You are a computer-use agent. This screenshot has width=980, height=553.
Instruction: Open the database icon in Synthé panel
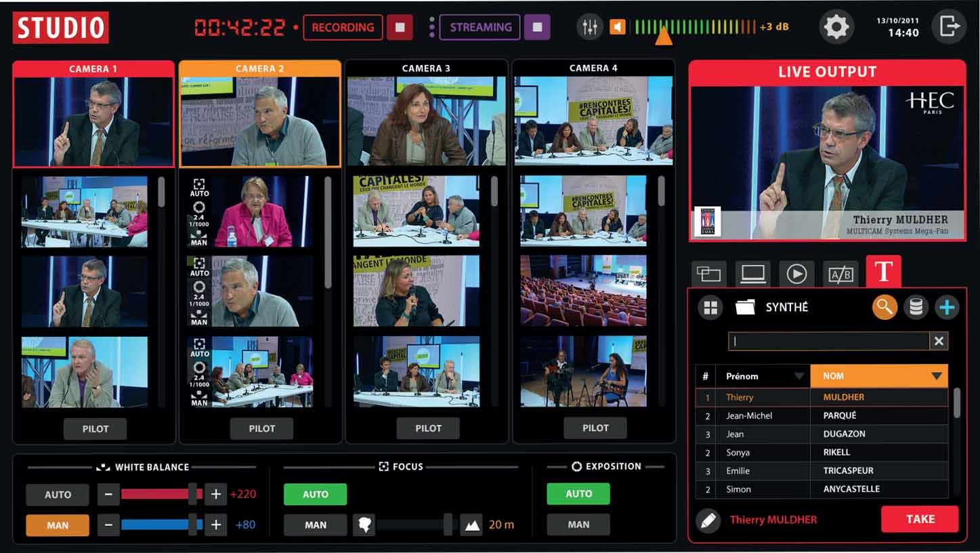916,308
